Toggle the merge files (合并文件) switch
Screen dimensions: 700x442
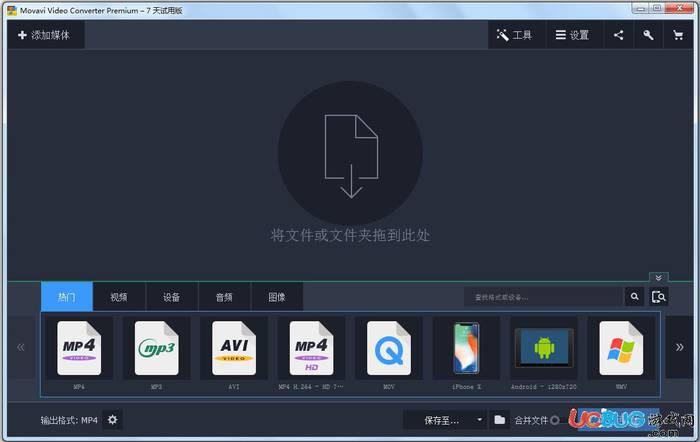tap(554, 420)
